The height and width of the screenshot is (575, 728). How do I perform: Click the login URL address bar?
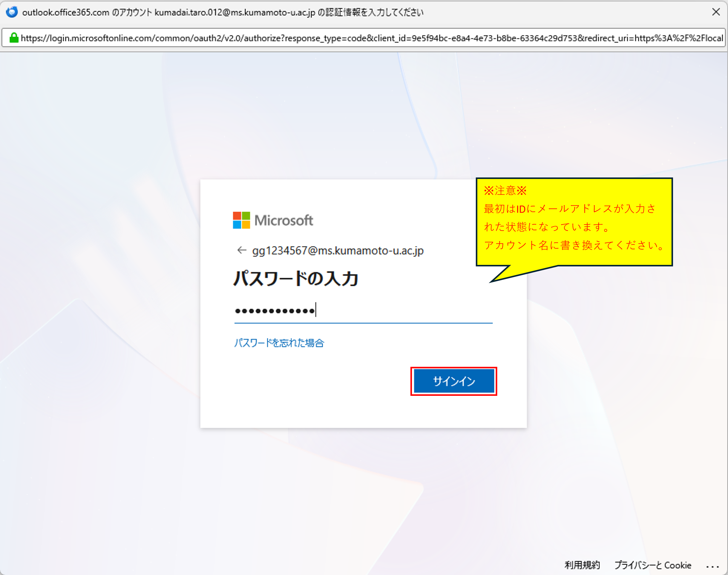[363, 38]
